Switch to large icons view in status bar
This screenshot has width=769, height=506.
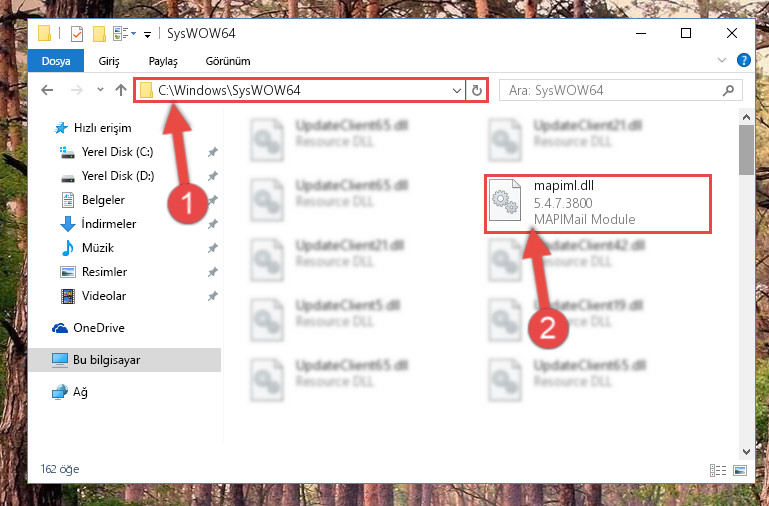point(740,470)
